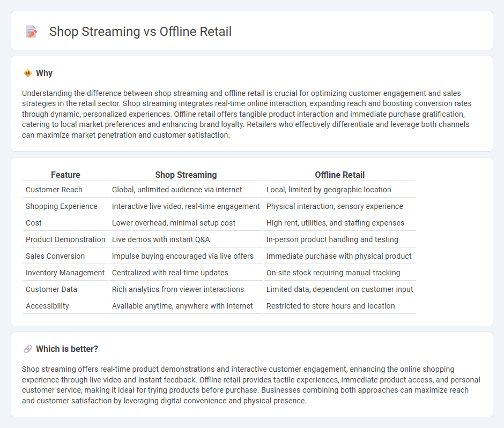Click the Shop Streaming column header
Image resolution: width=504 pixels, height=428 pixels.
[x=186, y=175]
